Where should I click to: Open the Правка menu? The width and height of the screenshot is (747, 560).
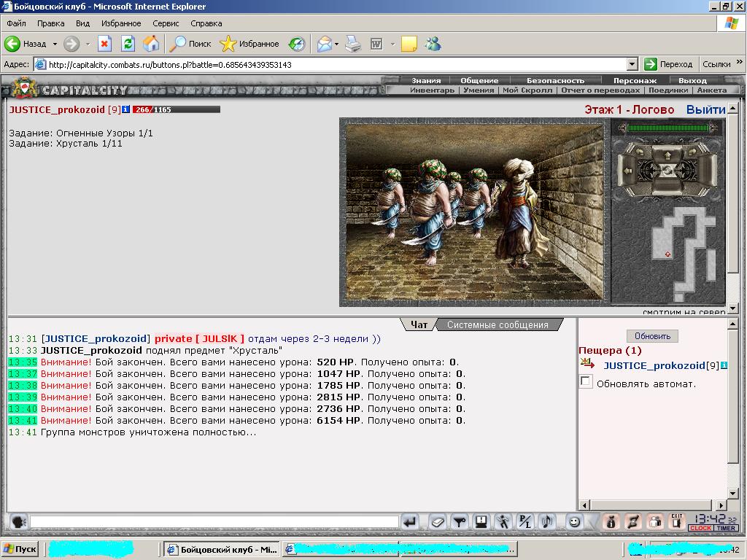(50, 23)
